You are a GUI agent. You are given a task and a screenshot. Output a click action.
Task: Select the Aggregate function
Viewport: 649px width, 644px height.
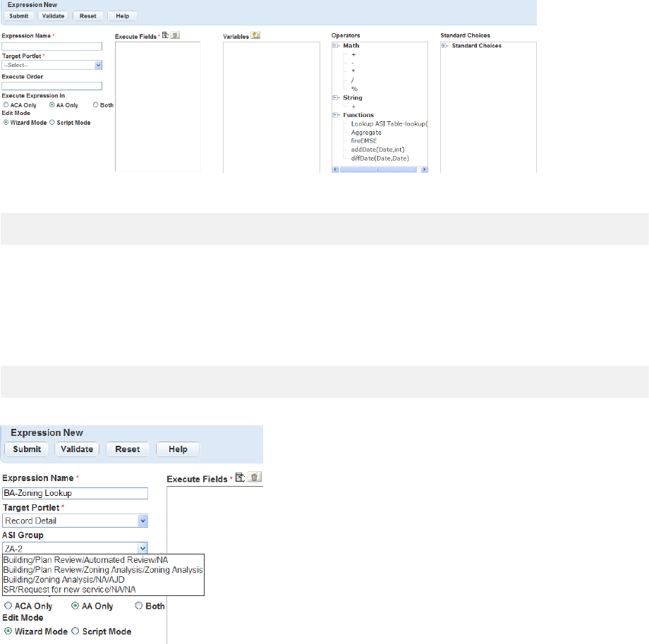(366, 133)
